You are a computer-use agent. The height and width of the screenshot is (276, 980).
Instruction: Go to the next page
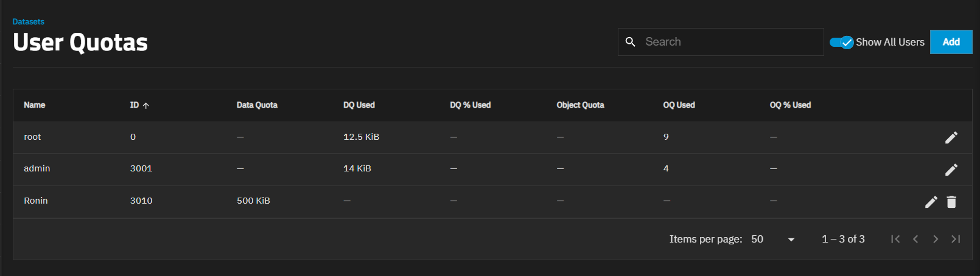click(936, 239)
